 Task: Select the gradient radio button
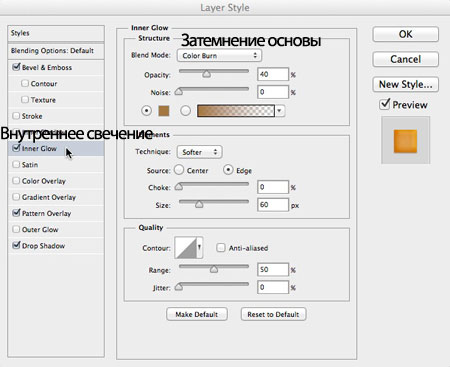click(185, 111)
